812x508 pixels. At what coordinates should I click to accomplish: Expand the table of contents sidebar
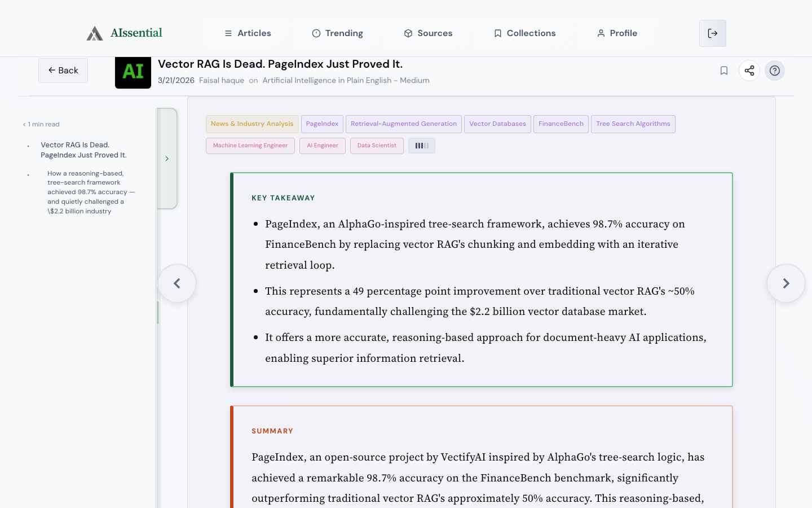click(167, 159)
